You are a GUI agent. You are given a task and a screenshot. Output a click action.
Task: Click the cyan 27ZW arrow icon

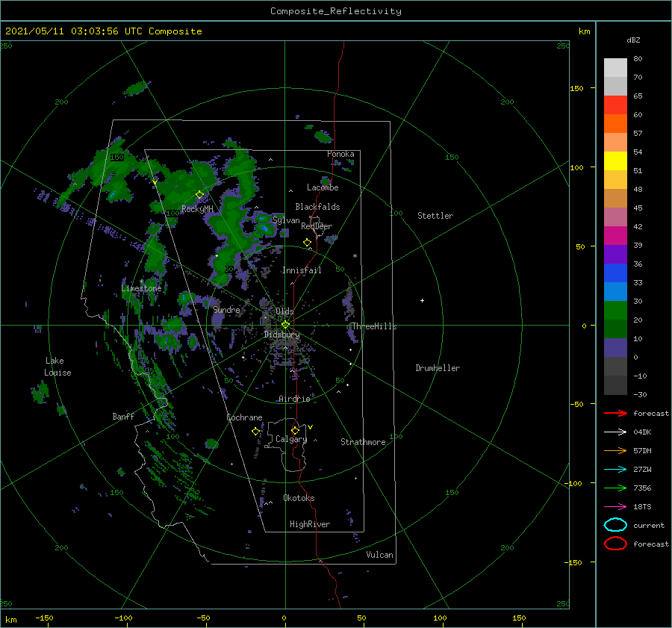615,470
